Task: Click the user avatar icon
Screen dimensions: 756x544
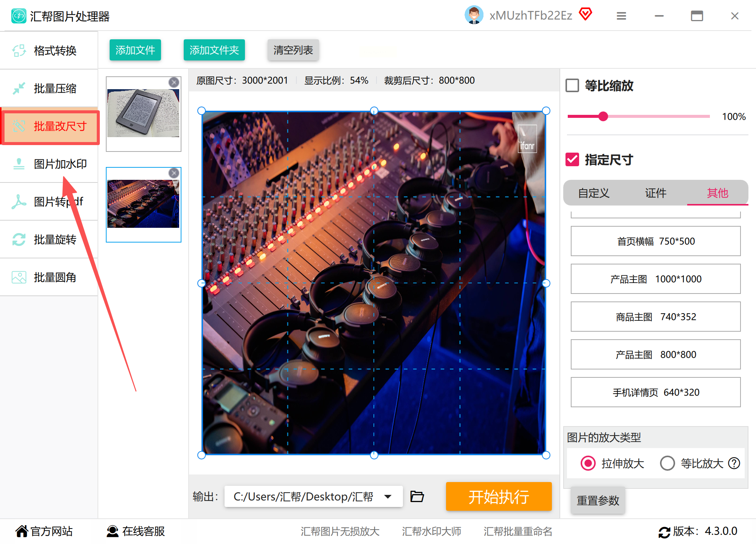Action: pyautogui.click(x=474, y=15)
